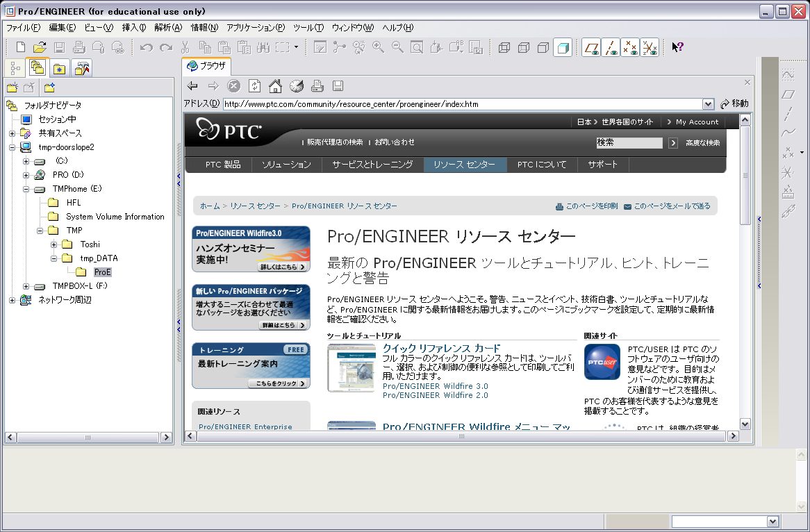Expand the (C:) drive node
Viewport: 810px width, 532px height.
coord(26,161)
